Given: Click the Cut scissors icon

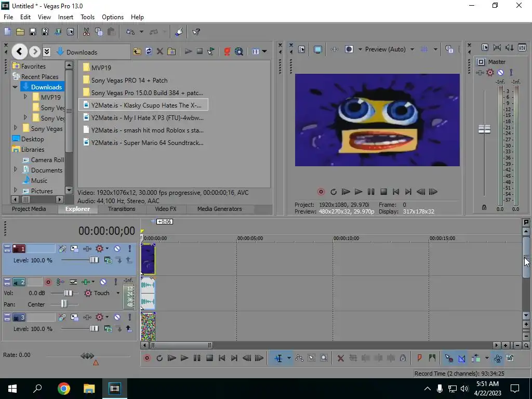Looking at the screenshot, I should pyautogui.click(x=86, y=32).
